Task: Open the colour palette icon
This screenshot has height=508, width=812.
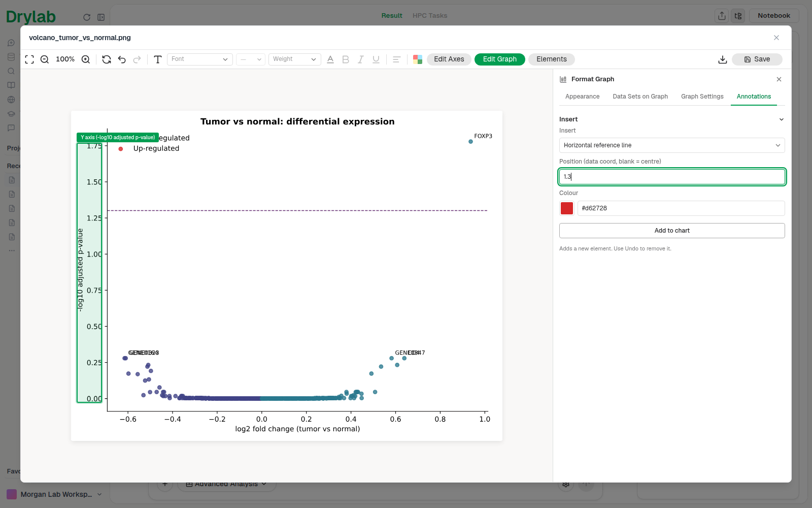Action: (x=418, y=59)
